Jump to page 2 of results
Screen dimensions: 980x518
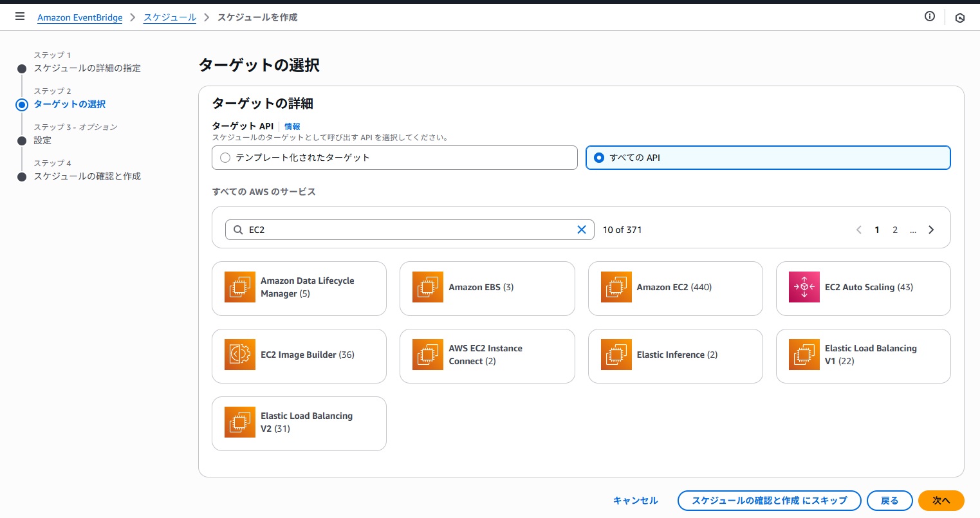click(x=894, y=230)
